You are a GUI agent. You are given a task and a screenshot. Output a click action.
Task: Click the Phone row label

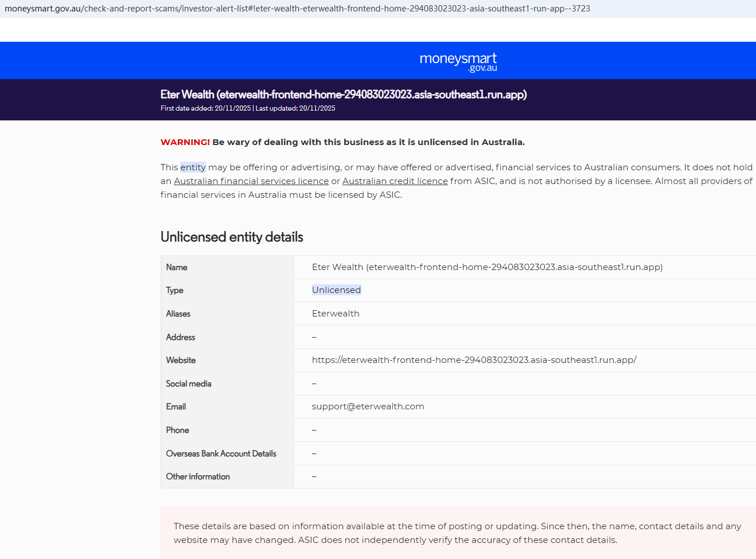[178, 430]
